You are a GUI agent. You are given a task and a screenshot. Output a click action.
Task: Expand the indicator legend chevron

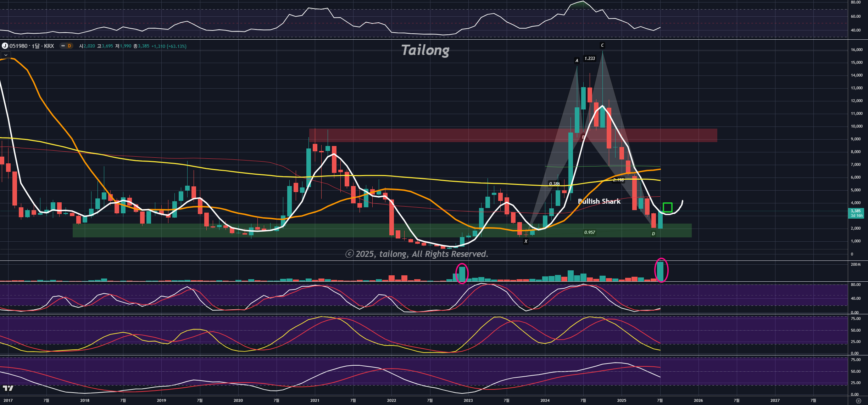[x=6, y=55]
